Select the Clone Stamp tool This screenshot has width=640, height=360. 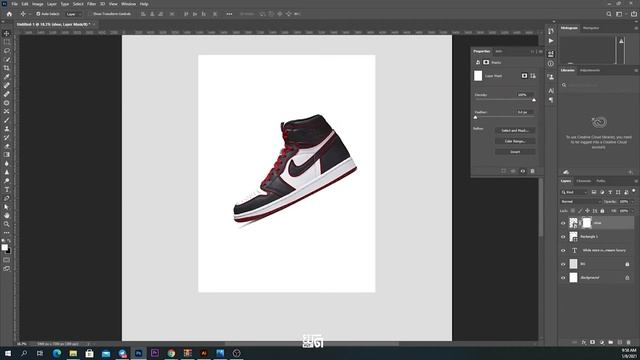coord(7,129)
